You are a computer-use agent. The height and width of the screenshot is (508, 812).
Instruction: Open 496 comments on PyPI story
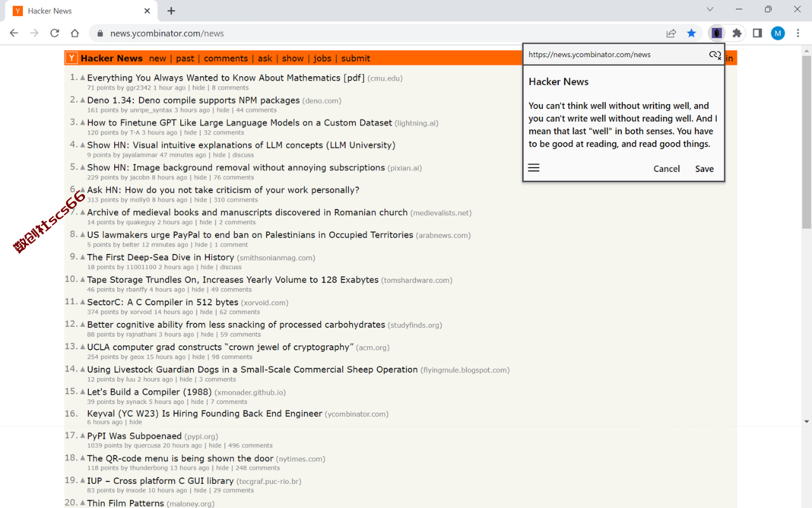click(x=251, y=446)
